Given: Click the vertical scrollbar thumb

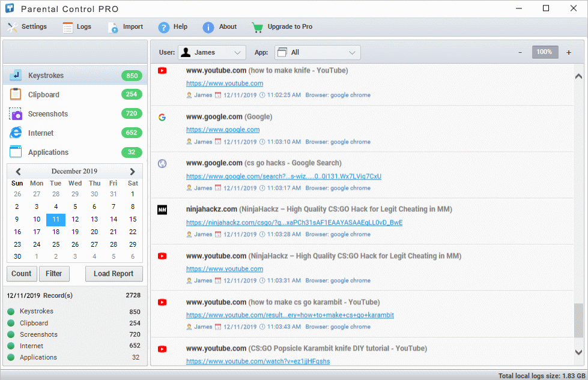Looking at the screenshot, I should 578,321.
